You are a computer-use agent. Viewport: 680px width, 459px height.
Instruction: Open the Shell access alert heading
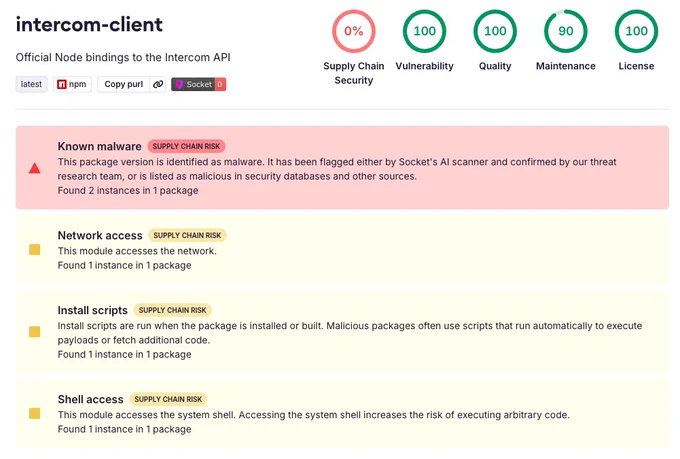pyautogui.click(x=90, y=399)
